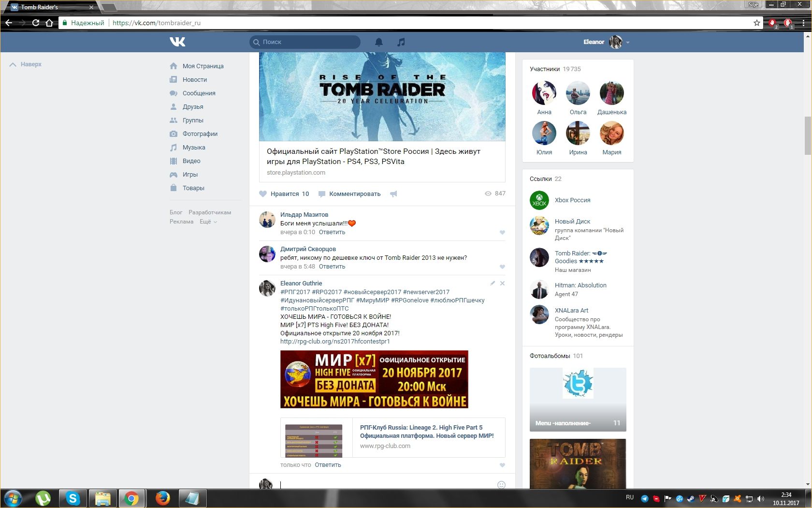Open Группы in the sidebar
This screenshot has height=508, width=812.
[x=193, y=120]
